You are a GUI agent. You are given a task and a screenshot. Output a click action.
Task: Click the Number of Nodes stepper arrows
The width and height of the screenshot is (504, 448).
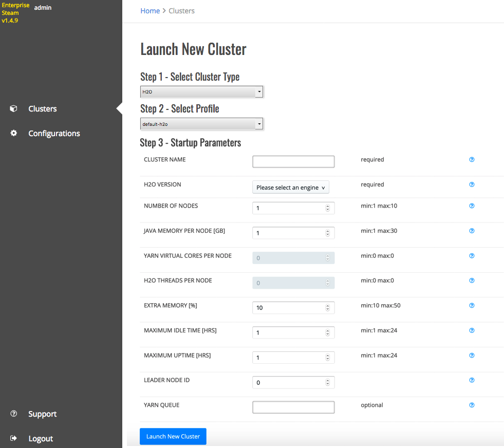click(x=328, y=208)
